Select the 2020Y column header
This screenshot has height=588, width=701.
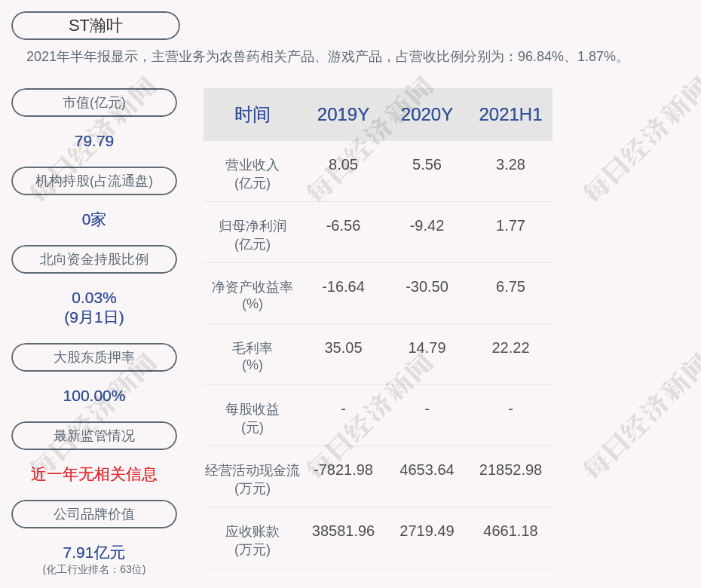point(427,115)
